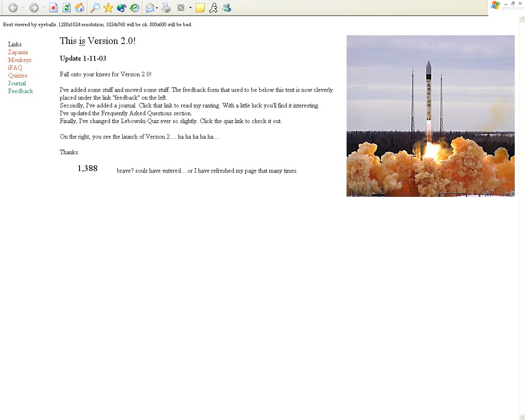This screenshot has width=525, height=420.
Task: Go to the Home page icon
Action: [80, 8]
